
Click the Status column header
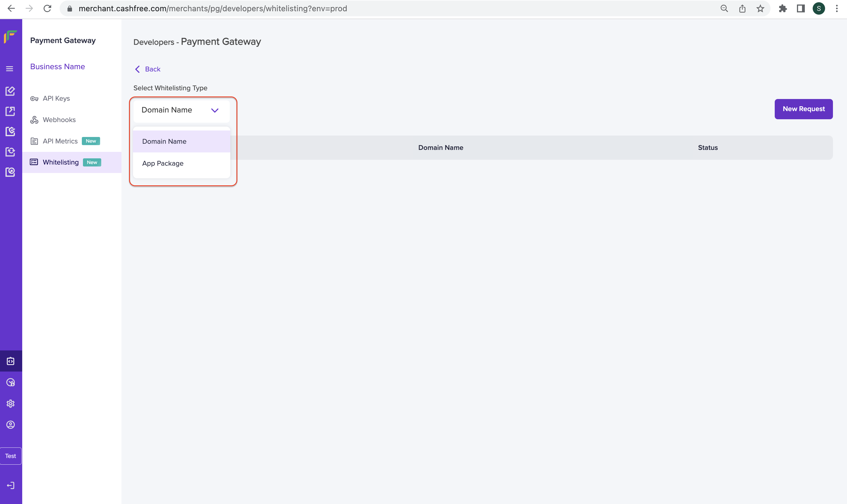click(x=708, y=148)
